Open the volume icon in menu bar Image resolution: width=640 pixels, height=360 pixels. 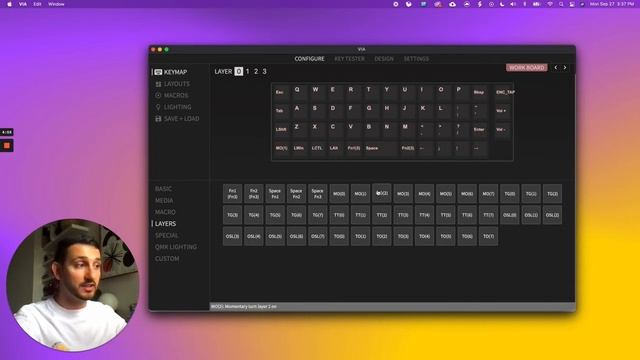pyautogui.click(x=513, y=4)
